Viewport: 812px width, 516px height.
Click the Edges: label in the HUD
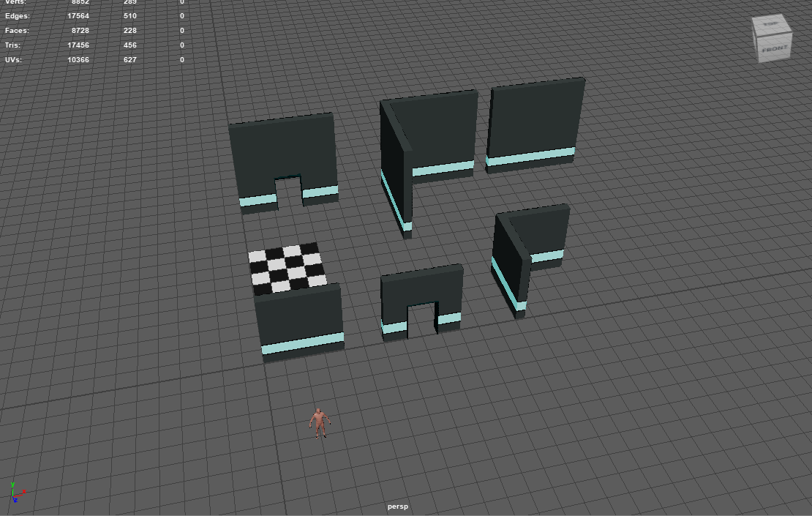(x=18, y=16)
